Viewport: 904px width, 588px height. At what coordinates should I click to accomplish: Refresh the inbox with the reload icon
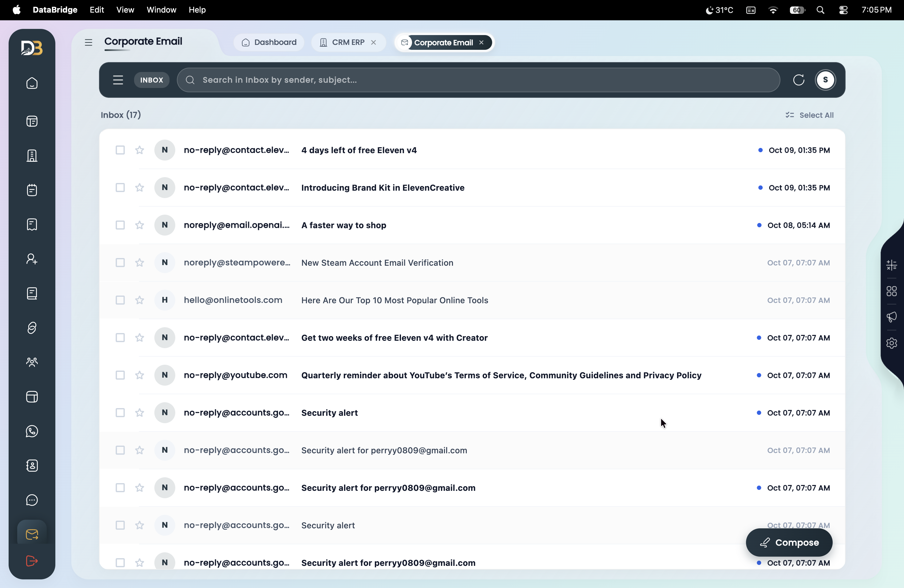pos(799,80)
